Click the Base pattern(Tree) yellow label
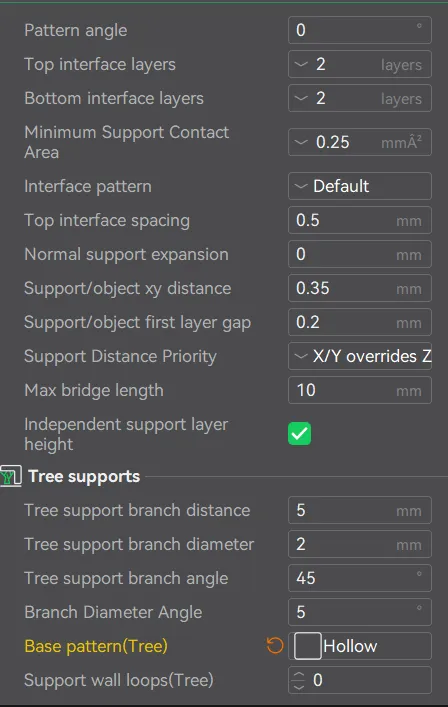Viewport: 448px width, 707px height. click(96, 646)
